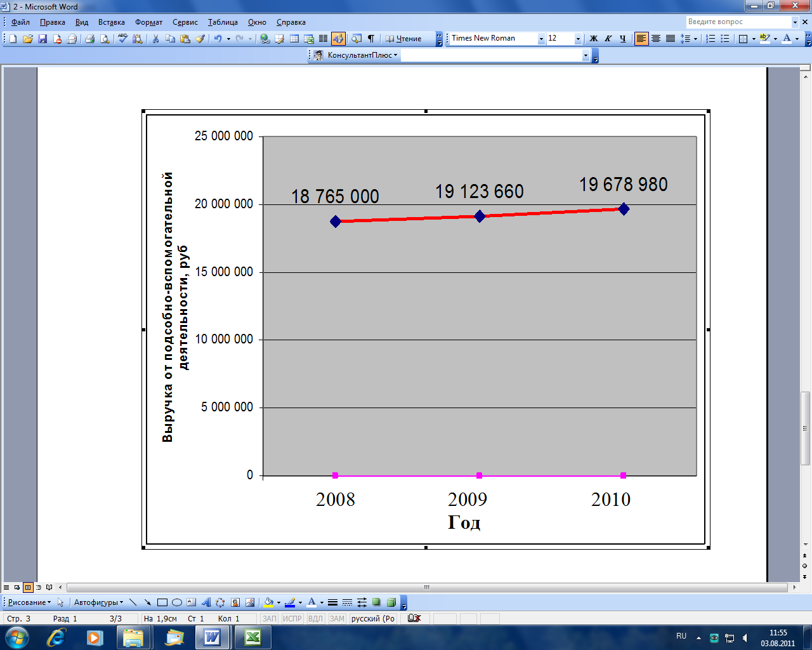Open Line Style options

pyautogui.click(x=332, y=602)
